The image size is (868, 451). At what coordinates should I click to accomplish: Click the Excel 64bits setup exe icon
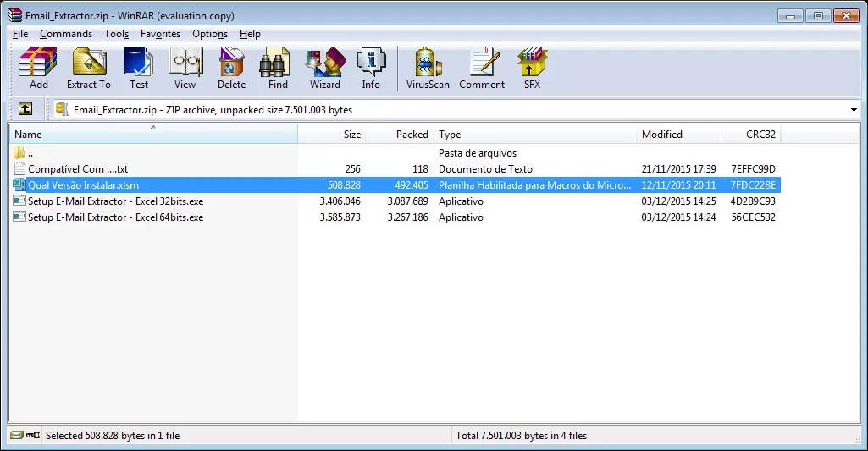pyautogui.click(x=19, y=217)
